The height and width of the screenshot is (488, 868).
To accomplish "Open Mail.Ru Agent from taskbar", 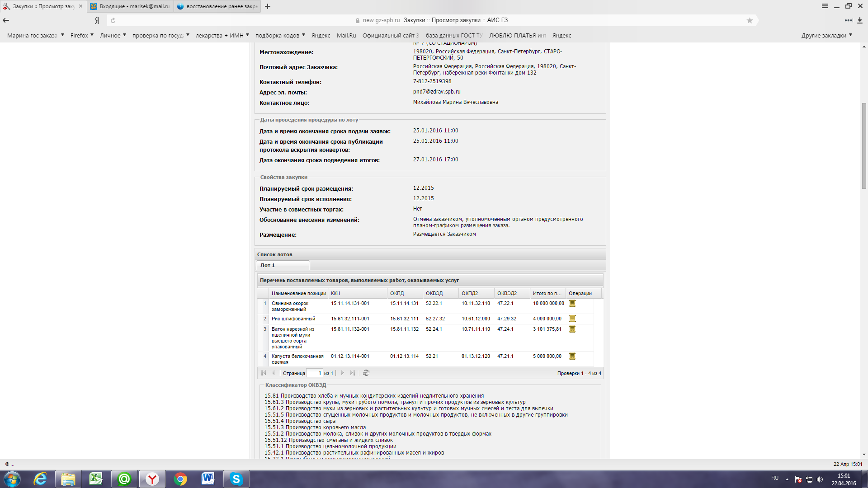I will point(124,479).
